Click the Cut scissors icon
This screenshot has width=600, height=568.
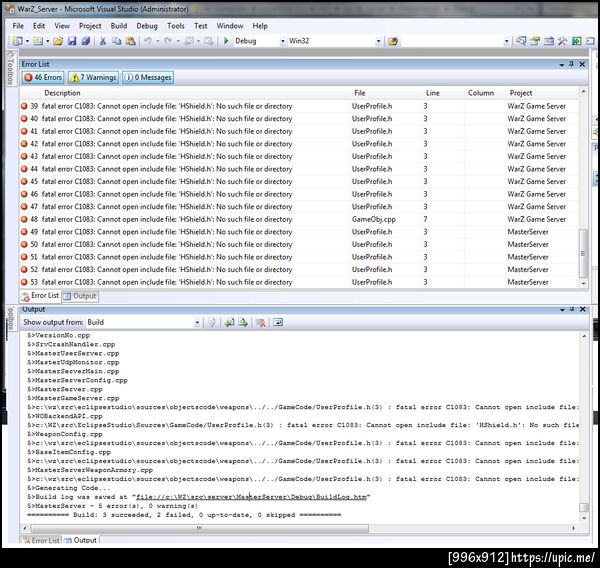tap(103, 41)
